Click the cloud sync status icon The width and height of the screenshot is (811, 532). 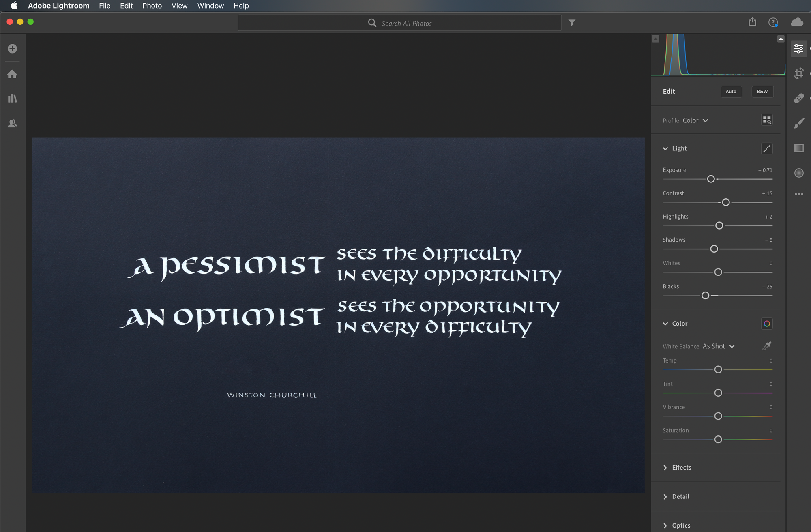point(796,23)
